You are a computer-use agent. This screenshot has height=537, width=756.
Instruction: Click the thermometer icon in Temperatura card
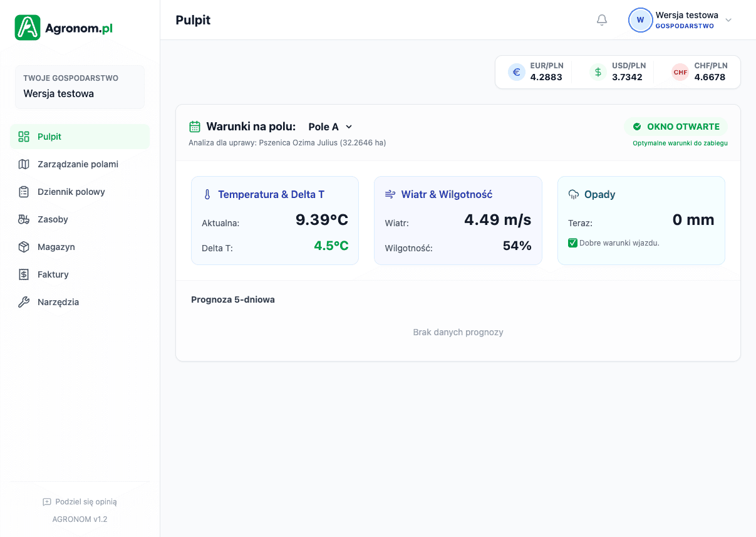coord(207,194)
